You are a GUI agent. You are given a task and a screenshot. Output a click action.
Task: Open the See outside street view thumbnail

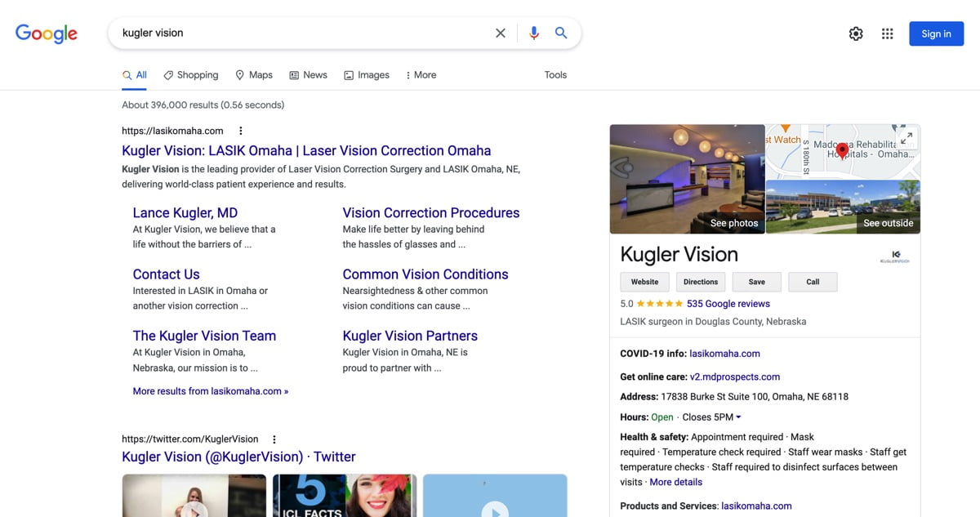(x=844, y=207)
